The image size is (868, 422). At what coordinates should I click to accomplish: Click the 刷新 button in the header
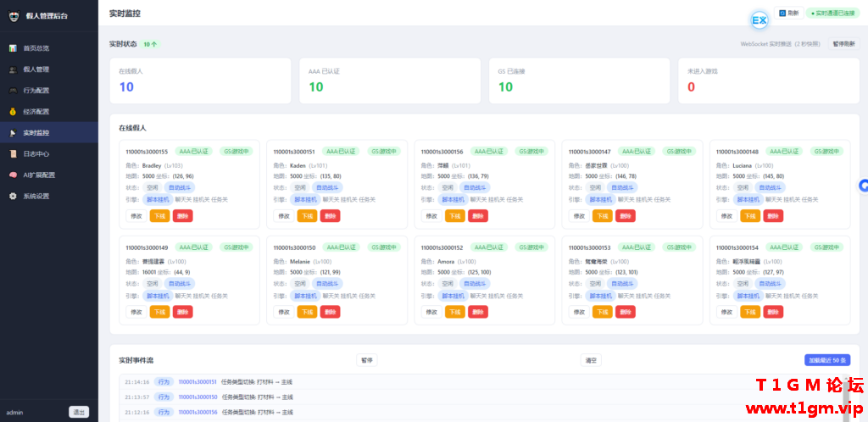(x=789, y=14)
